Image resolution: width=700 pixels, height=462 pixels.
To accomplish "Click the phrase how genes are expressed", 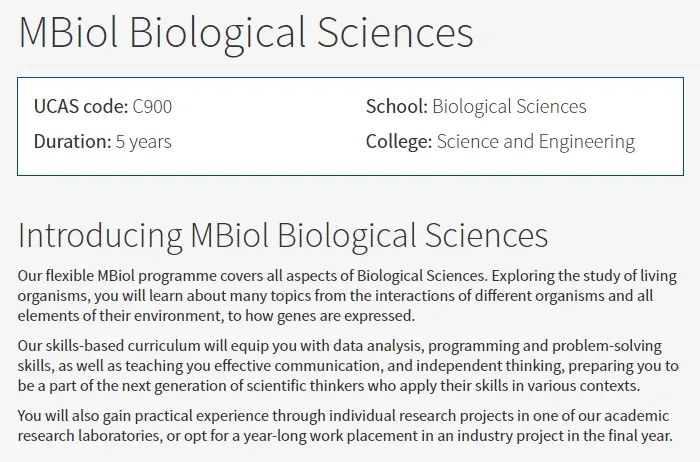I will 329,316.
